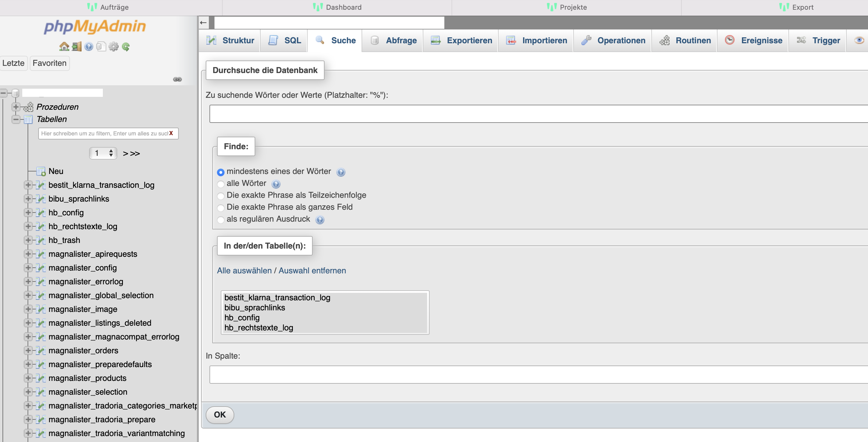Click the back arrow in the top bar

click(203, 23)
